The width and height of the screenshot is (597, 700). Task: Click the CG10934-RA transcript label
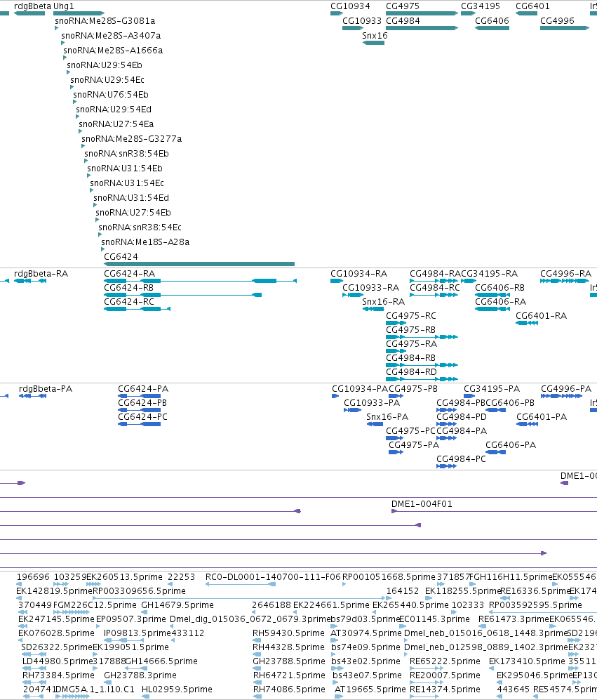click(358, 274)
